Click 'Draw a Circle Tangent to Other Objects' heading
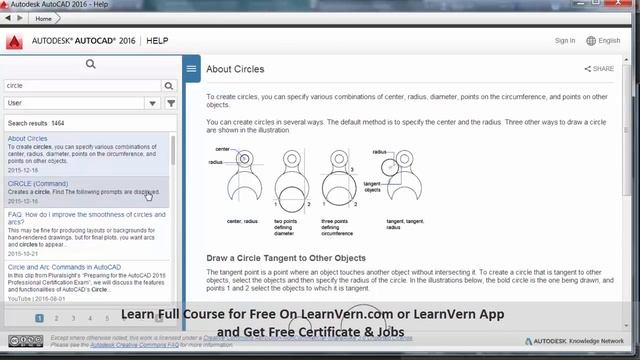 click(286, 258)
